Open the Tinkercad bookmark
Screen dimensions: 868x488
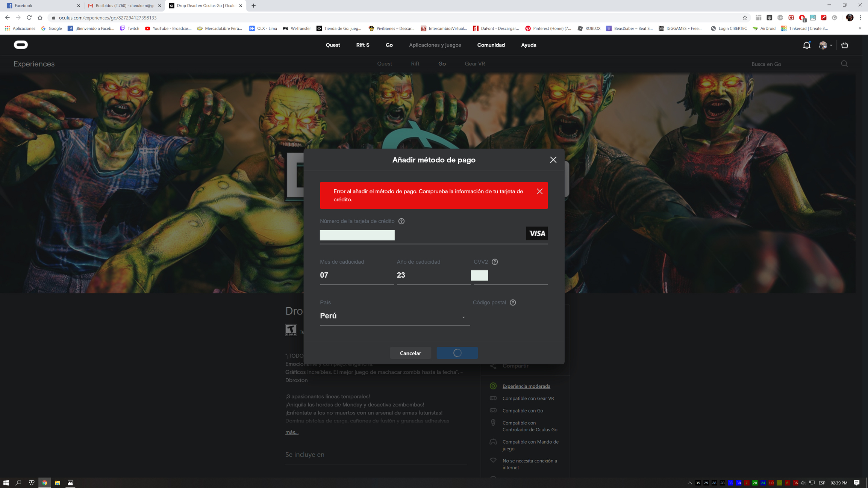(804, 29)
